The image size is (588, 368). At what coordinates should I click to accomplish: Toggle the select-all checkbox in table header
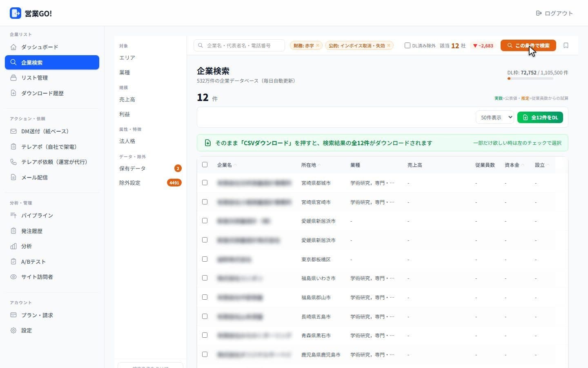(x=205, y=165)
